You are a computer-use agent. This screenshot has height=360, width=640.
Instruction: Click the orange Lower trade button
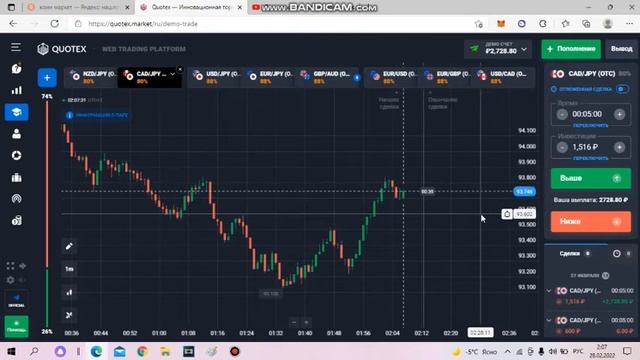[591, 222]
